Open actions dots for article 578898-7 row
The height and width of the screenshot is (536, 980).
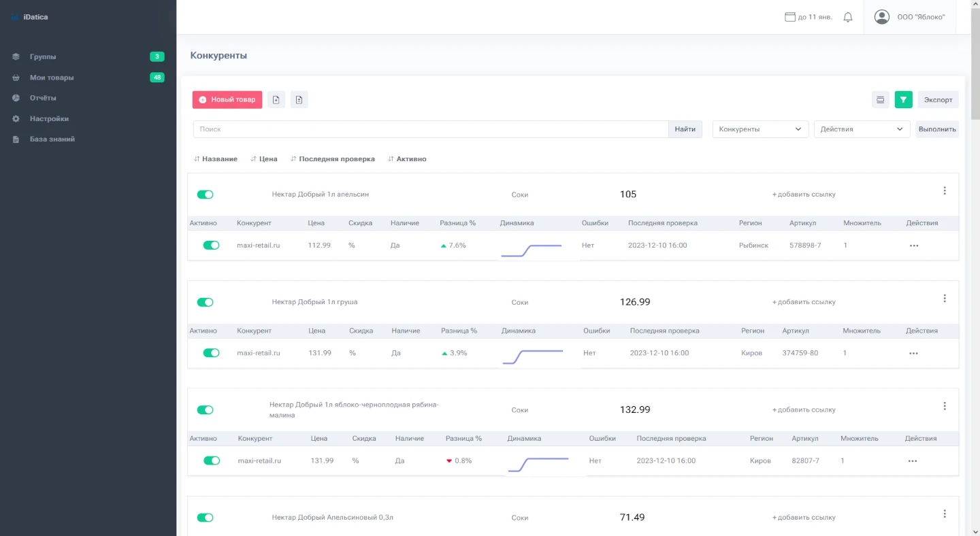pos(914,246)
